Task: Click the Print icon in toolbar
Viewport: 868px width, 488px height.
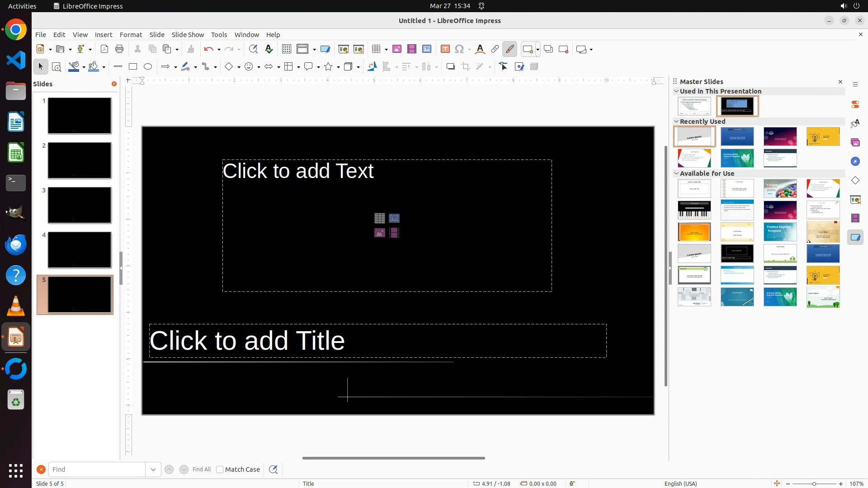Action: click(119, 49)
